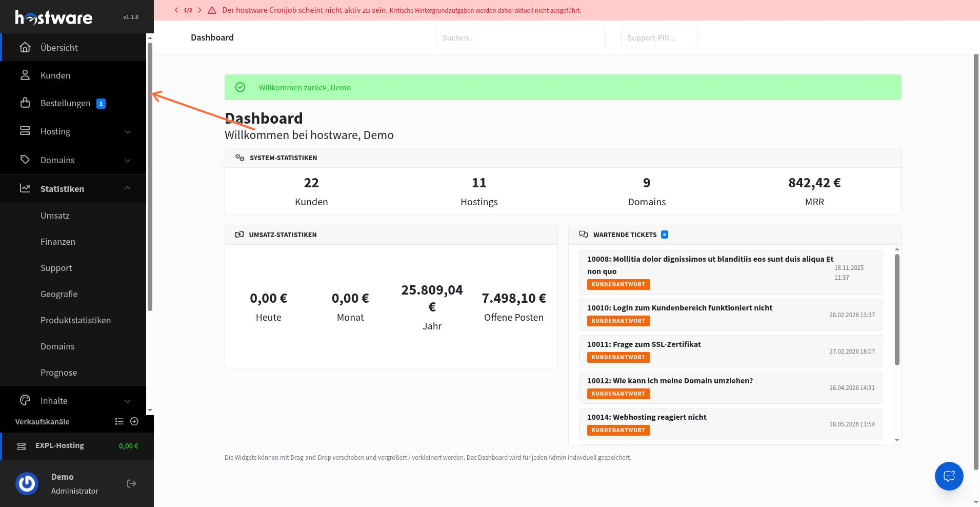The width and height of the screenshot is (980, 507).
Task: Open ticket 10014 Webhosting reagiert nicht
Action: 731,424
